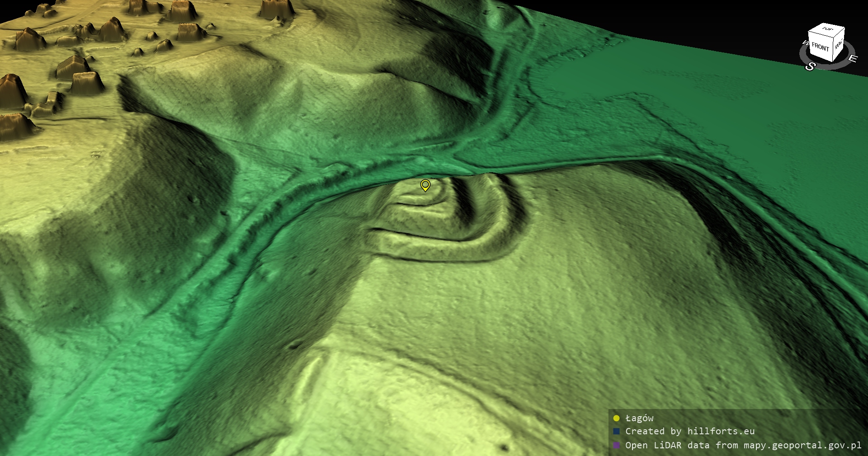This screenshot has width=868, height=456.
Task: Click the blue square legend marker
Action: coord(616,431)
